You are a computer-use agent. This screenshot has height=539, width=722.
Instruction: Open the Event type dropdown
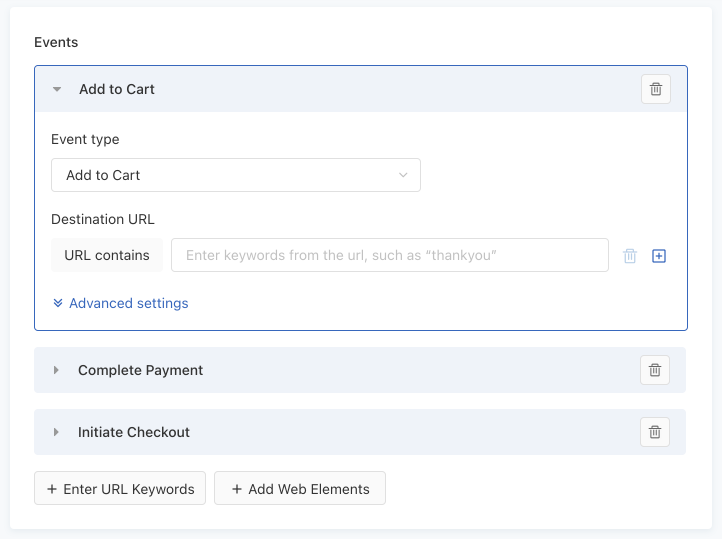coord(235,175)
